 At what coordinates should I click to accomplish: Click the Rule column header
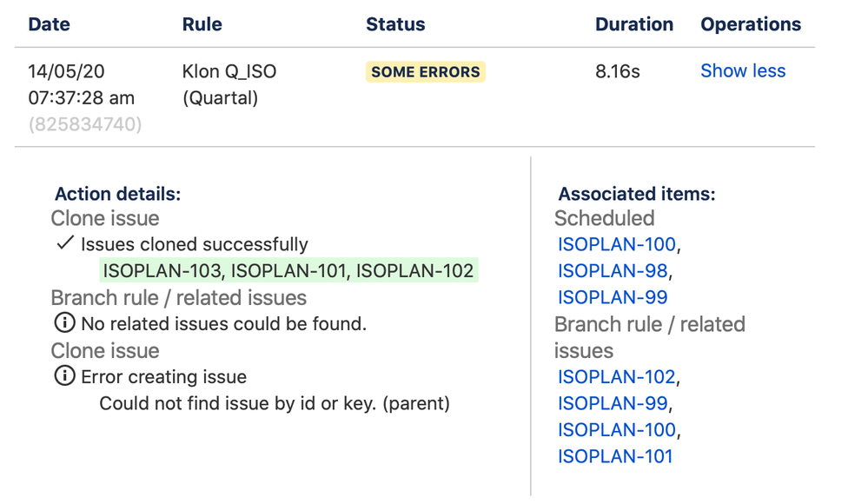[x=202, y=24]
